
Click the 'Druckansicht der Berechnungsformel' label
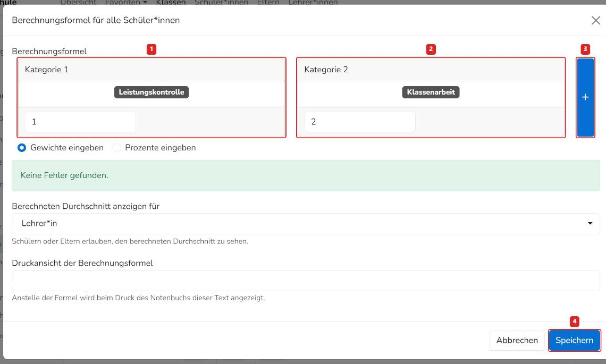click(x=82, y=263)
